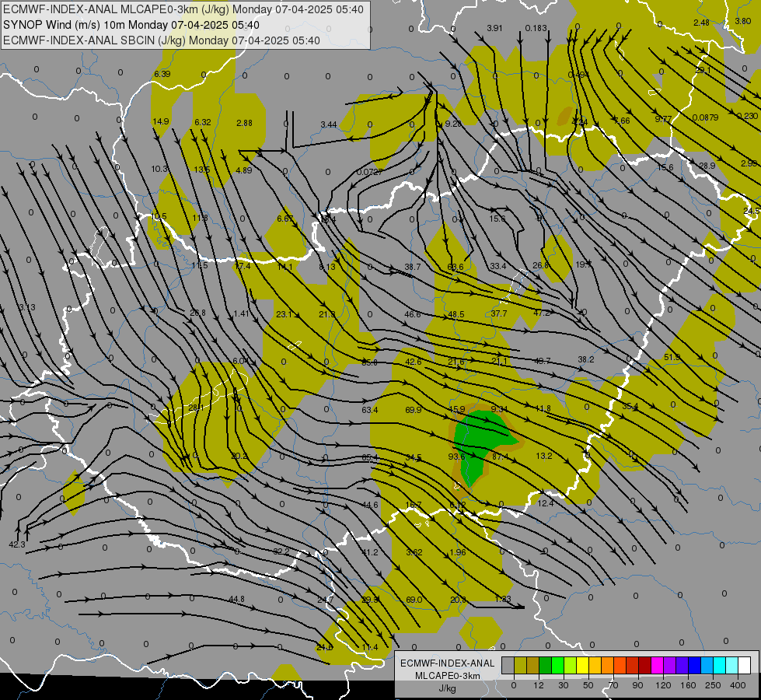Click the header line 'ECMWF-INDEX-ANAL MLCAPE0-3km'

(x=183, y=9)
